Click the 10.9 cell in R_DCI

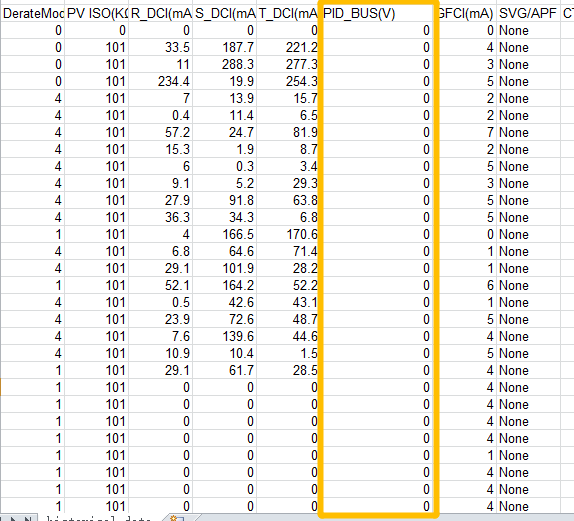pyautogui.click(x=161, y=353)
